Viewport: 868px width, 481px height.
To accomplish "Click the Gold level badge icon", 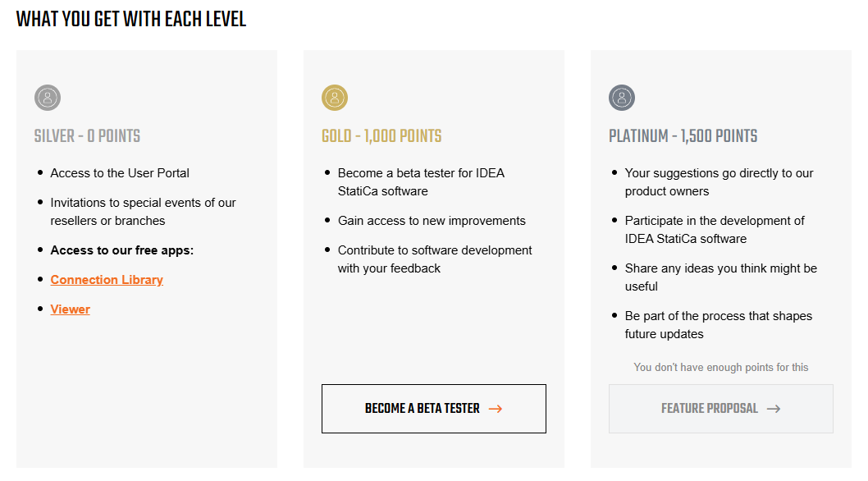I will point(335,98).
